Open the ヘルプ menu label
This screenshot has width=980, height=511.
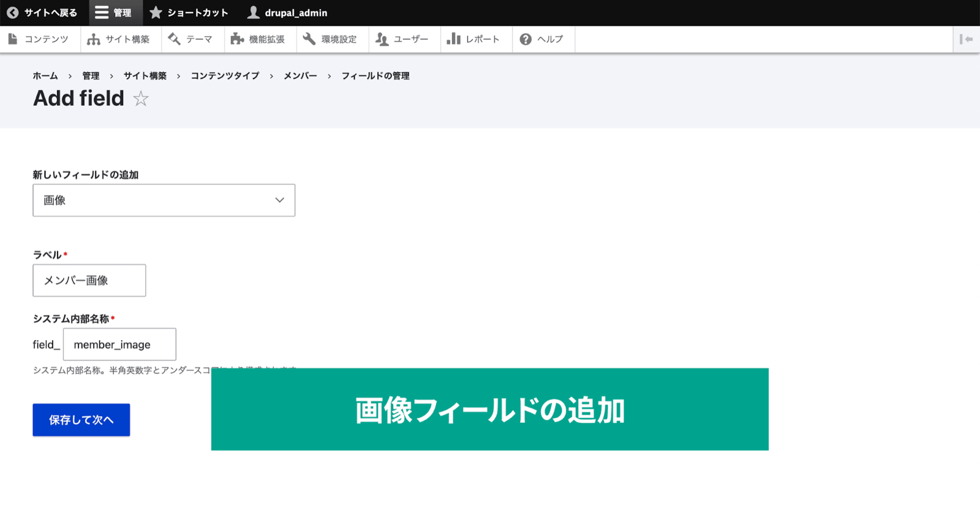pyautogui.click(x=550, y=39)
